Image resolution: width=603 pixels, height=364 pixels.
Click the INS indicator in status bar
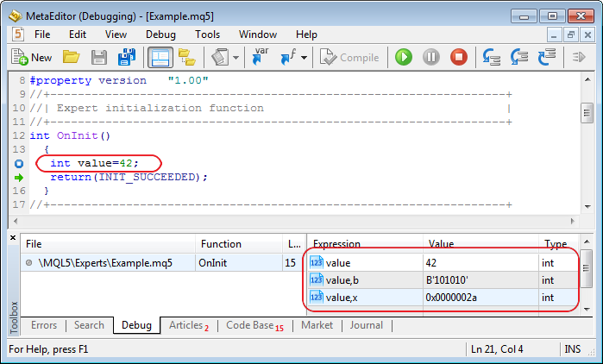pyautogui.click(x=572, y=349)
